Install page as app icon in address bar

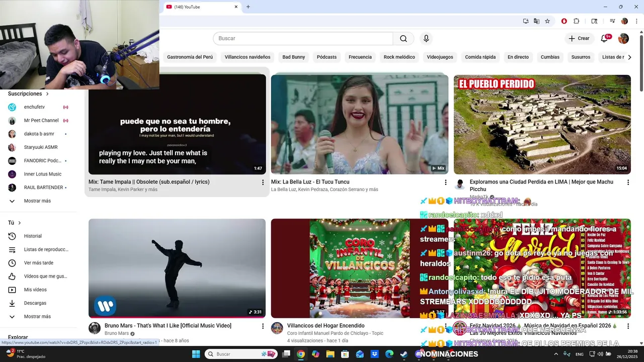pos(526,21)
